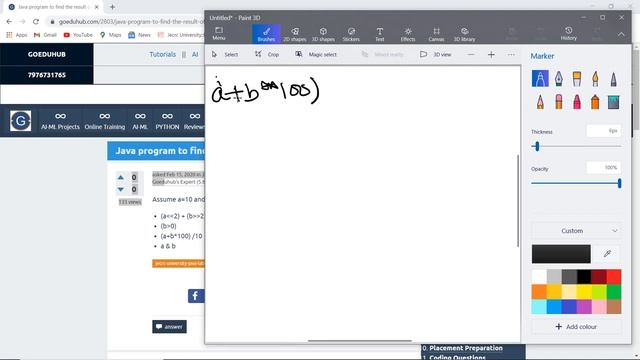Open the 2D shapes tab
640x360 pixels.
[295, 34]
